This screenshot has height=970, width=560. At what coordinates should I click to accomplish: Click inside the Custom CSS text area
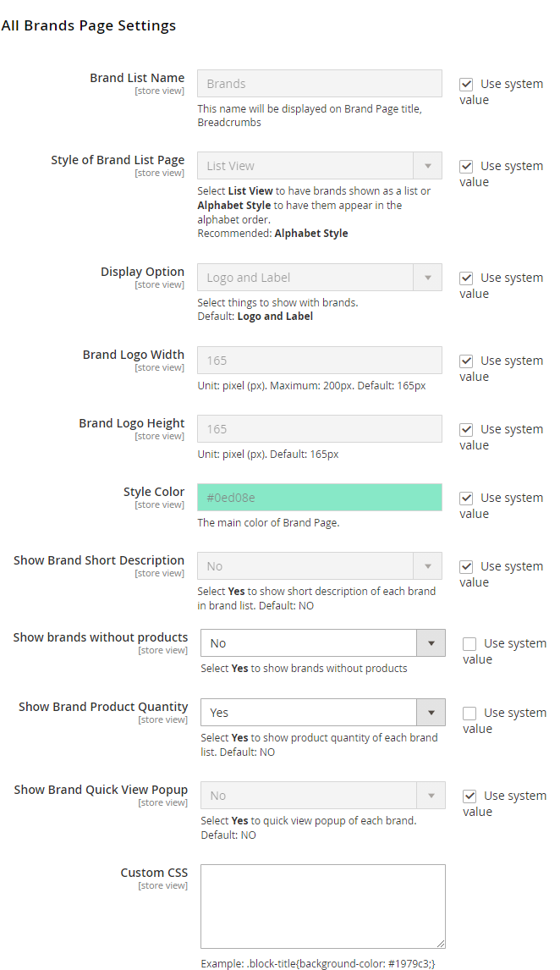point(322,906)
